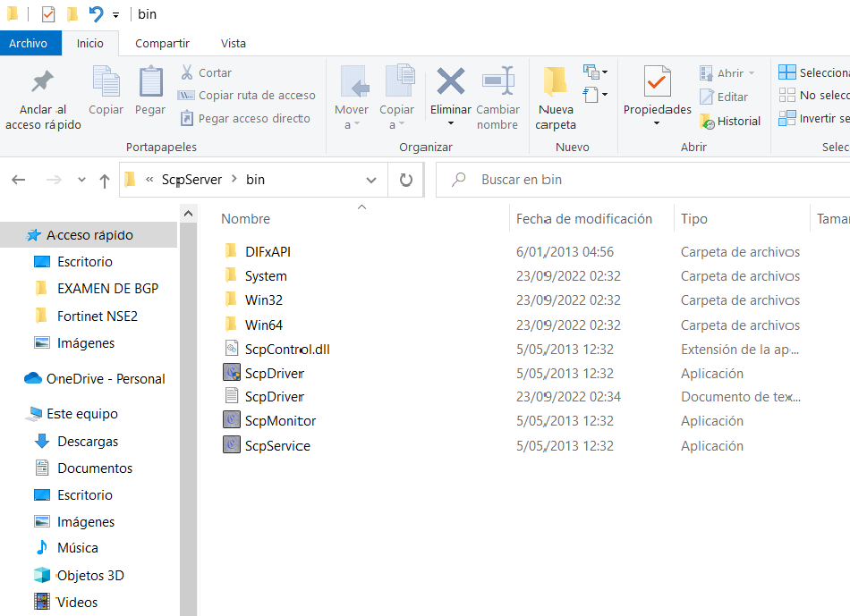Click the Eliminar X icon
The height and width of the screenshot is (616, 850).
(x=451, y=81)
